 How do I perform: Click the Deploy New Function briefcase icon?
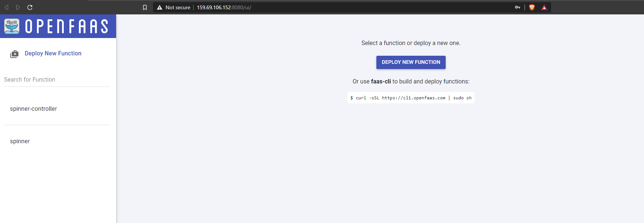pos(14,54)
